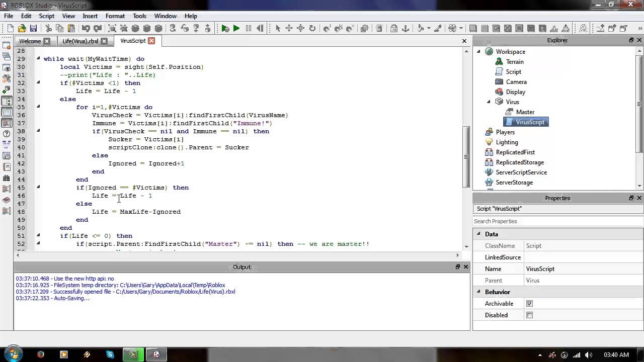
Task: Start Play test with green arrow and figure
Action: coord(225,29)
